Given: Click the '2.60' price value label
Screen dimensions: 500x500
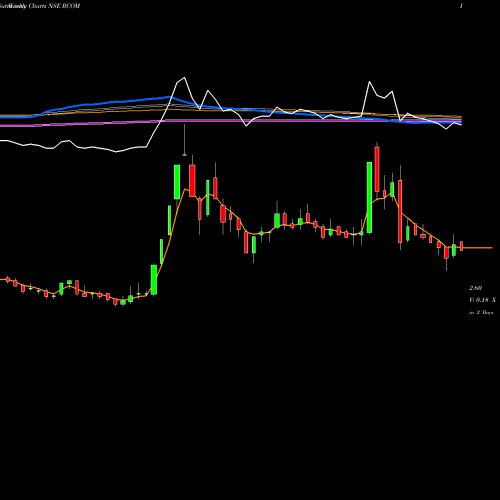Looking at the screenshot, I should coord(475,288).
